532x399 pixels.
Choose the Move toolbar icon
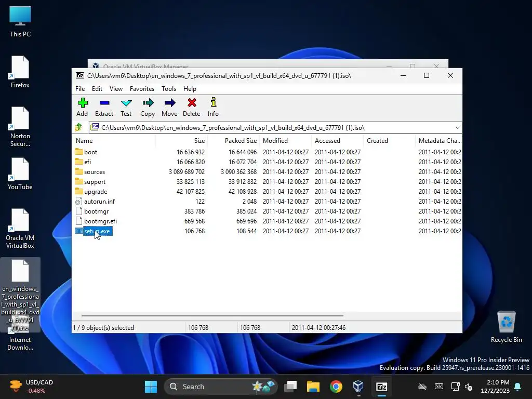[x=169, y=107]
